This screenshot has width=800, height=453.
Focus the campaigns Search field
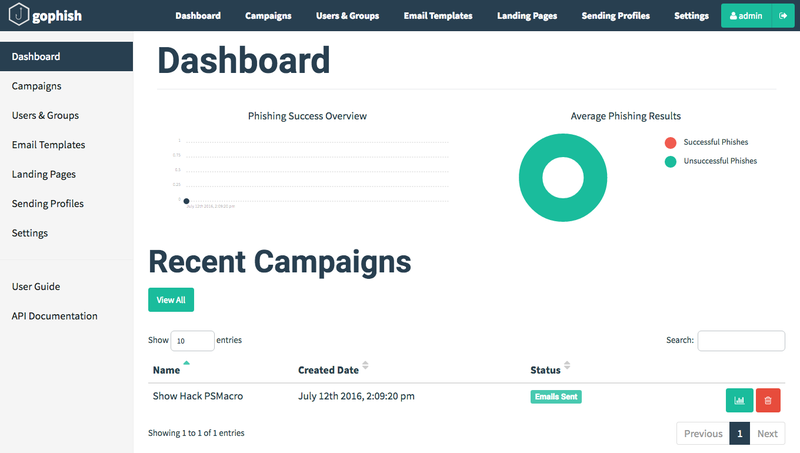coord(740,341)
